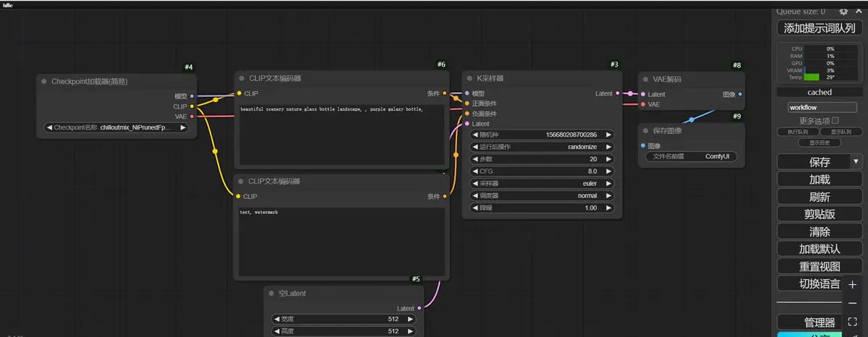This screenshot has width=868, height=337.
Task: Open the '采样器' euler combo
Action: [542, 184]
